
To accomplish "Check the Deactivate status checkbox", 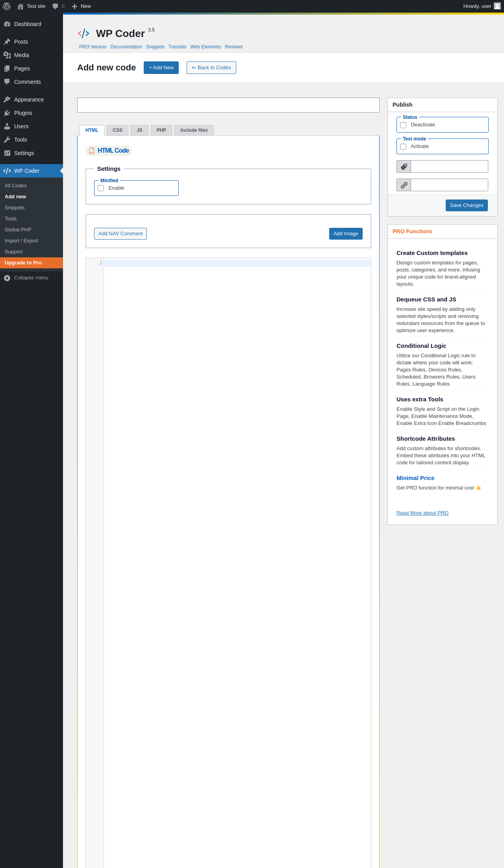I will [403, 125].
